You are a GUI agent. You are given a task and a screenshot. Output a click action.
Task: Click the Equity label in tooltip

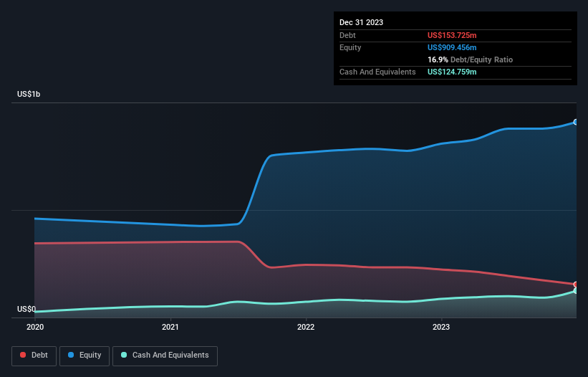pos(350,47)
